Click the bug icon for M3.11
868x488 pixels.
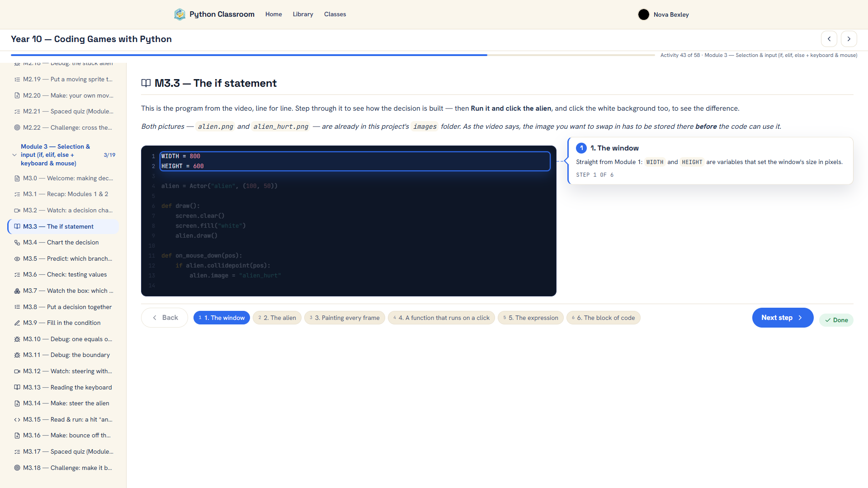click(x=17, y=355)
